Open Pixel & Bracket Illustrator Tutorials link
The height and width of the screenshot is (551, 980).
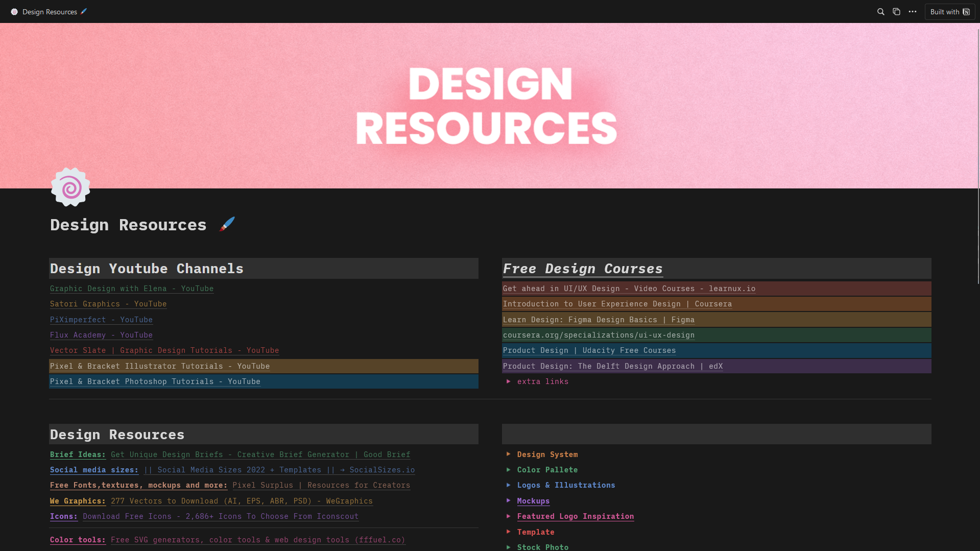[160, 366]
